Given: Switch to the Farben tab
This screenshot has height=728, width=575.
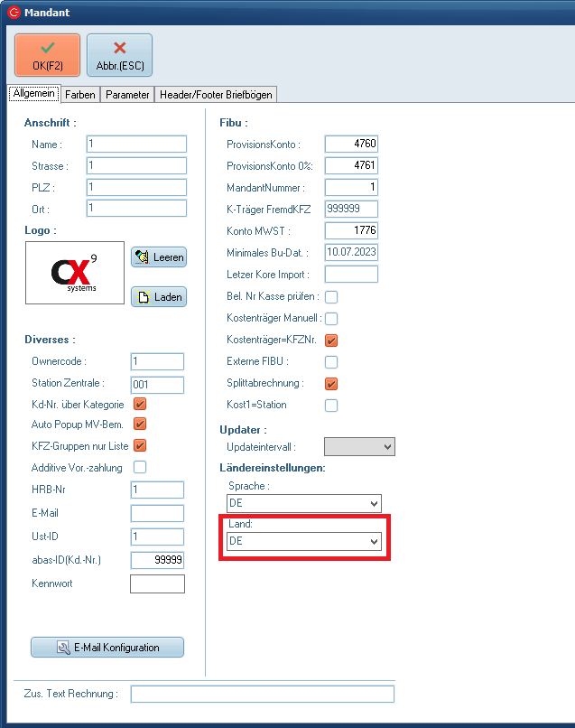Looking at the screenshot, I should pos(80,94).
